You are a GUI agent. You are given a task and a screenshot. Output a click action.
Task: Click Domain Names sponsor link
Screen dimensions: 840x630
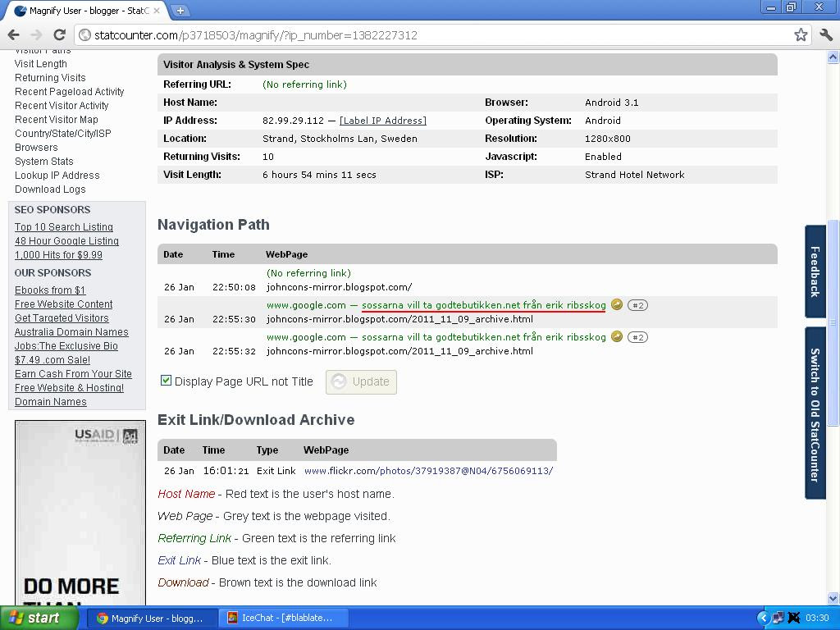point(51,401)
